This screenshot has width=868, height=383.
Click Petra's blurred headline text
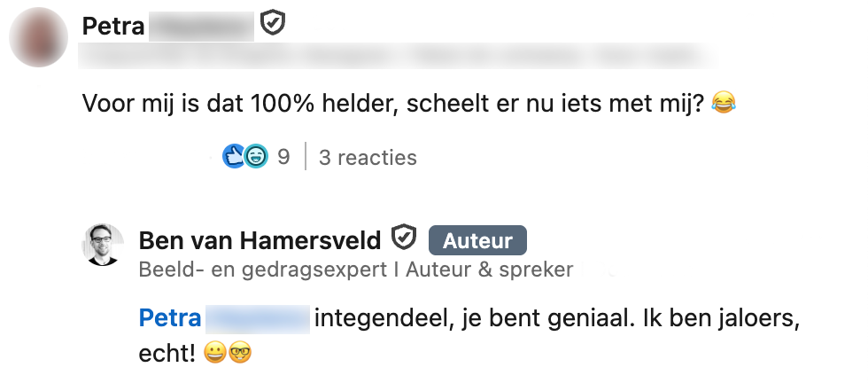399,57
